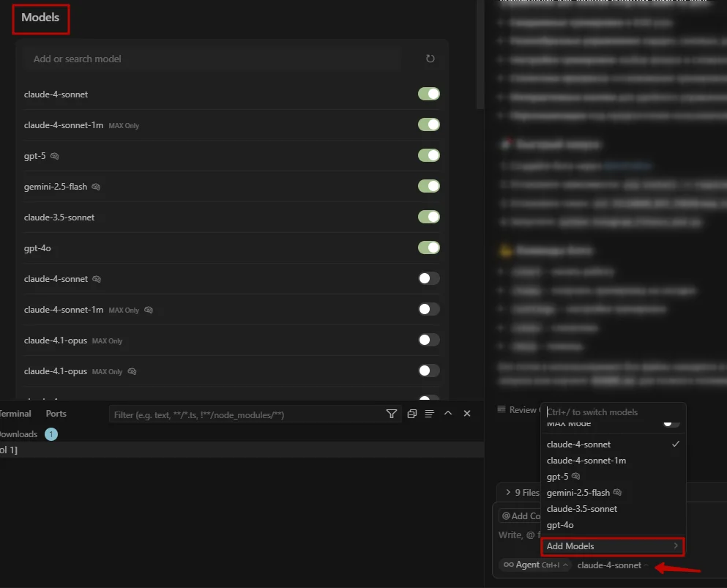Image resolution: width=727 pixels, height=588 pixels.
Task: Turn off the gpt-4o model toggle
Action: (x=428, y=248)
